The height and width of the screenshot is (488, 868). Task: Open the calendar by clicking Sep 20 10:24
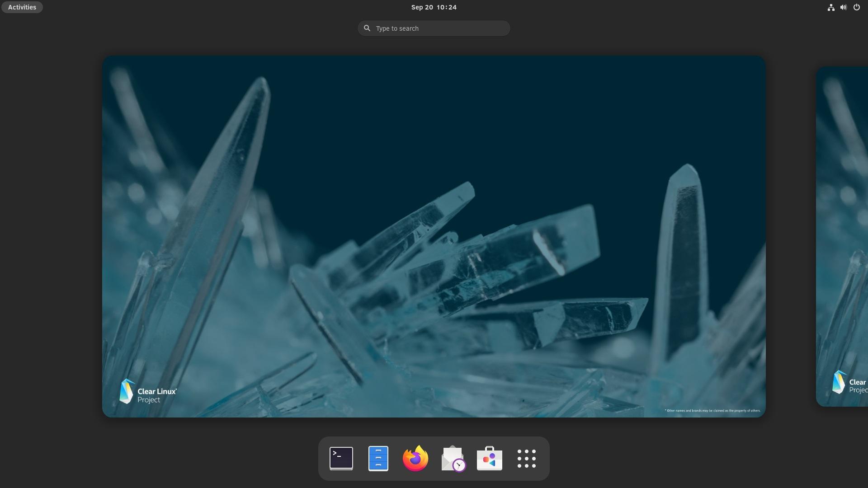[434, 7]
